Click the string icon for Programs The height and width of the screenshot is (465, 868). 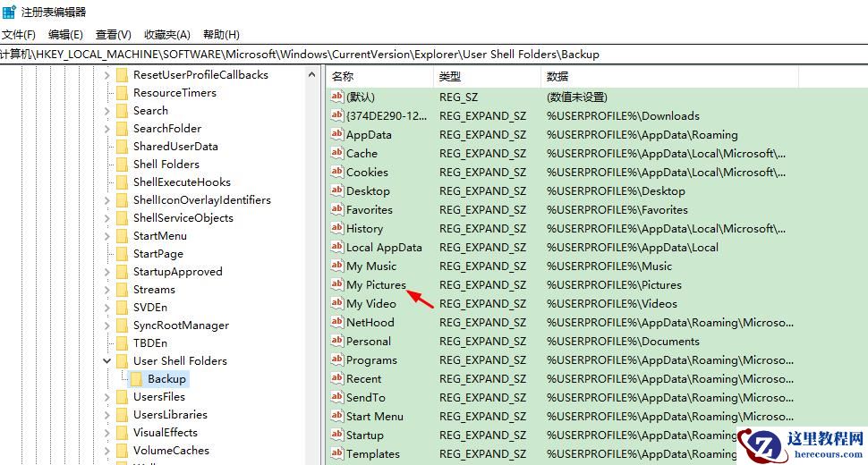click(337, 359)
